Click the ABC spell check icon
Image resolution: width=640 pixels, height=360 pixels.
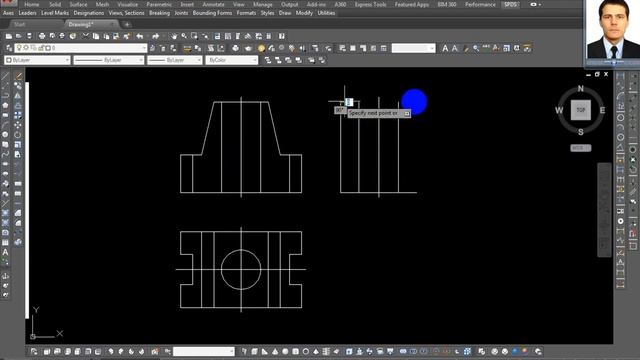[x=486, y=49]
